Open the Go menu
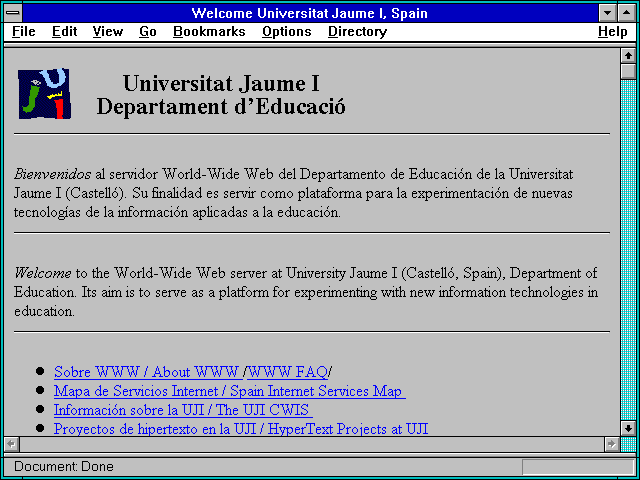This screenshot has width=640, height=480. 148,32
